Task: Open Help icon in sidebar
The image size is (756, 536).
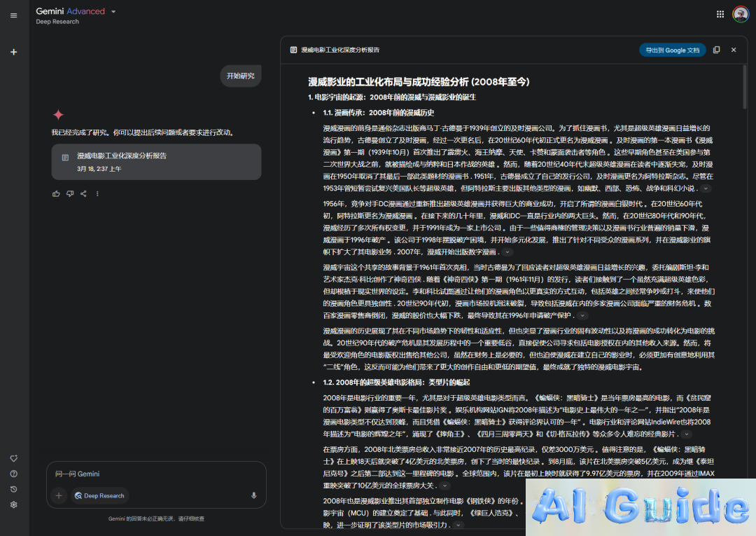Action: click(x=13, y=474)
